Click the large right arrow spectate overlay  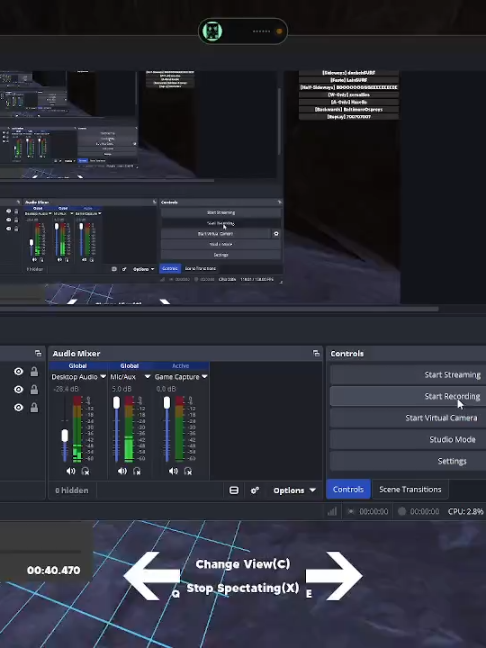tap(334, 575)
